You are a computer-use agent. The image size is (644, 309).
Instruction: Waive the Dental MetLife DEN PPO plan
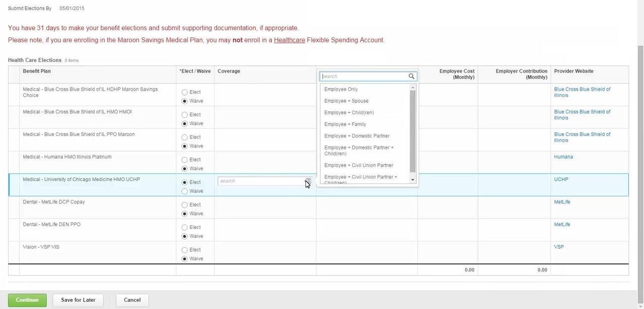click(x=185, y=237)
